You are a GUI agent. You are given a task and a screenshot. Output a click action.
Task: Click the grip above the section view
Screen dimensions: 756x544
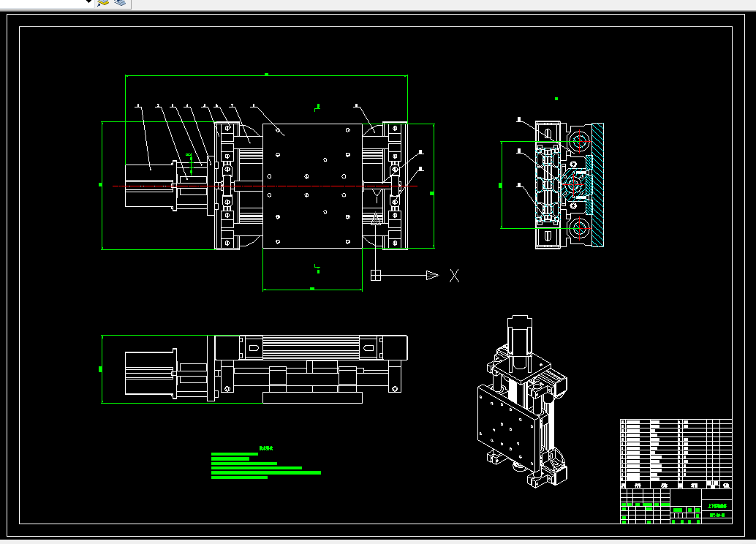[x=556, y=99]
